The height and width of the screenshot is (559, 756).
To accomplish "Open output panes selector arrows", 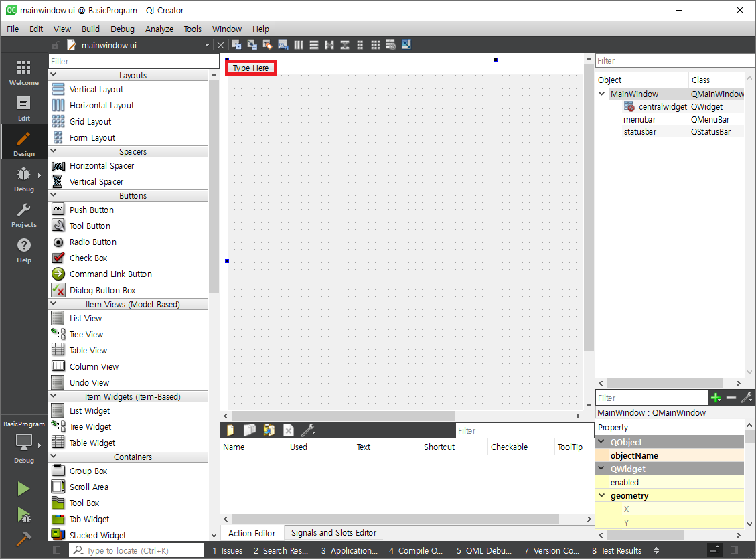I will tap(656, 550).
